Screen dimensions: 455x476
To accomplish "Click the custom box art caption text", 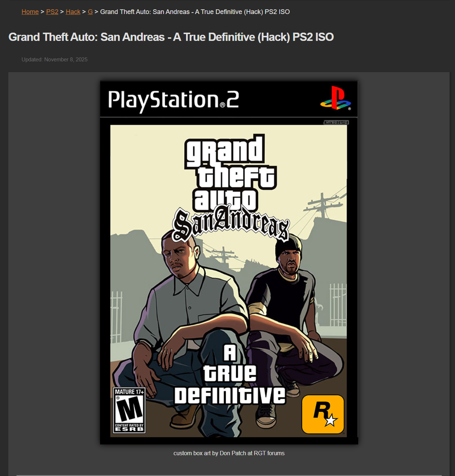I will [229, 453].
